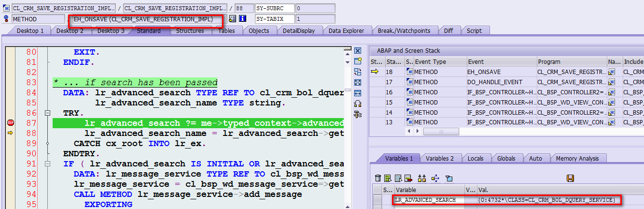Click the navigate icon in stack row 15
Viewport: 644px width, 209px height.
tap(612, 103)
